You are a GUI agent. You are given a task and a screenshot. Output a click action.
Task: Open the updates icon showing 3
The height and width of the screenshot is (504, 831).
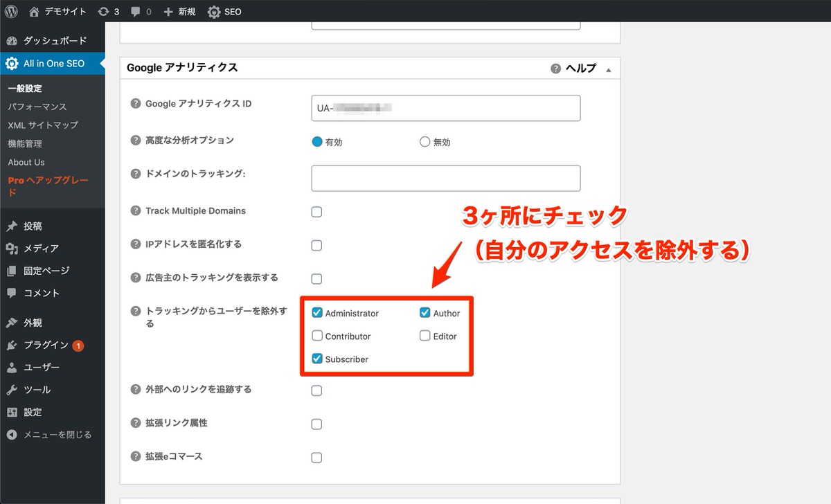click(104, 12)
